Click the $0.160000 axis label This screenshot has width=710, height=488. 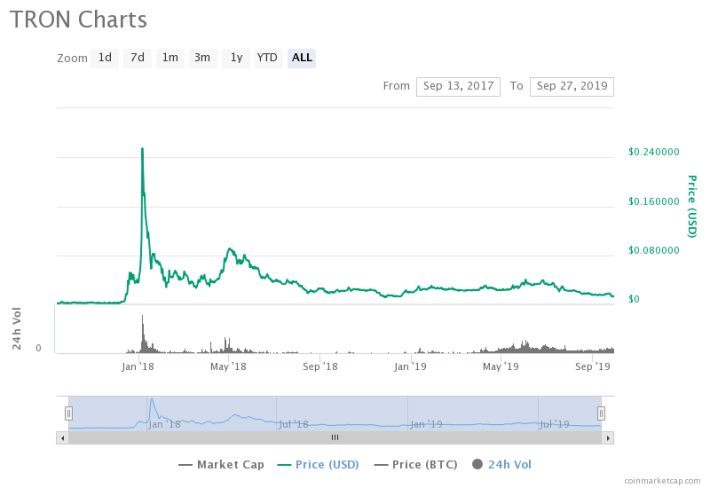coord(654,201)
